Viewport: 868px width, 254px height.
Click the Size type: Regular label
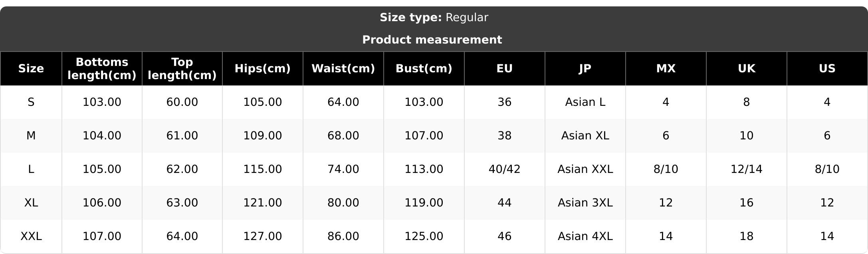tap(434, 18)
